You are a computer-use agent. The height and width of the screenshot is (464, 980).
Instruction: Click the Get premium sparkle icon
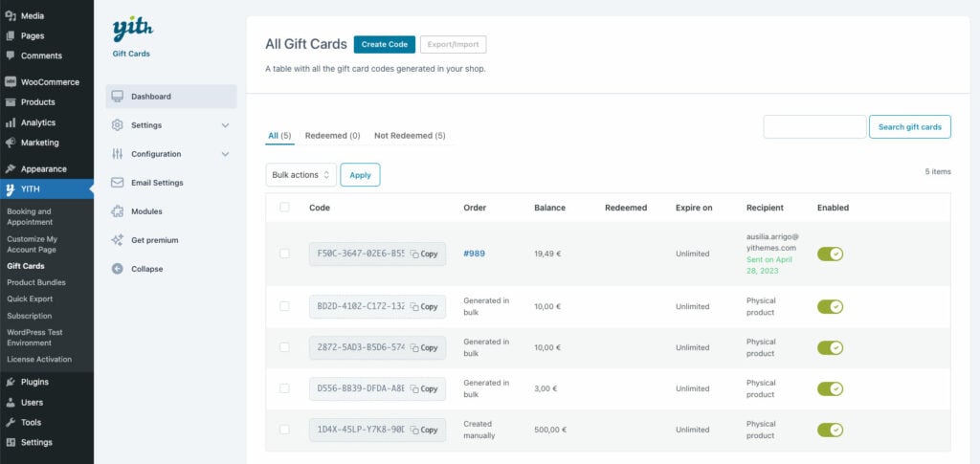point(118,240)
